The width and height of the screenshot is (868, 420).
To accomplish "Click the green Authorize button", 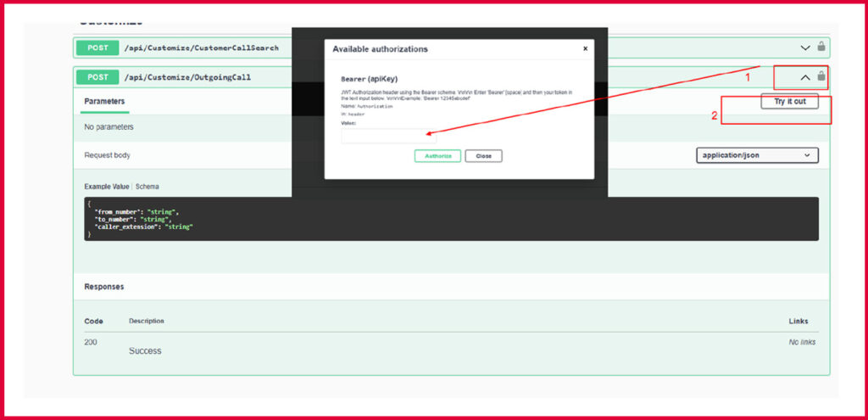I will tap(437, 156).
